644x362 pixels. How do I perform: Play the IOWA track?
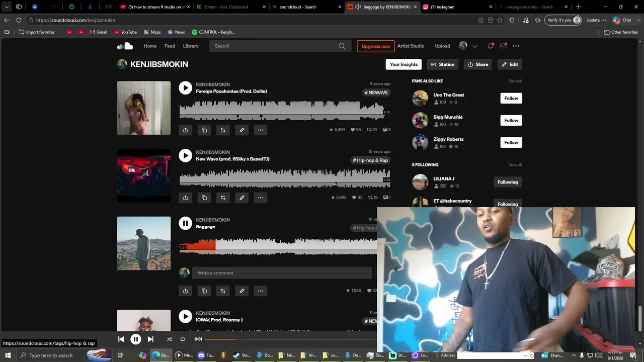(185, 316)
